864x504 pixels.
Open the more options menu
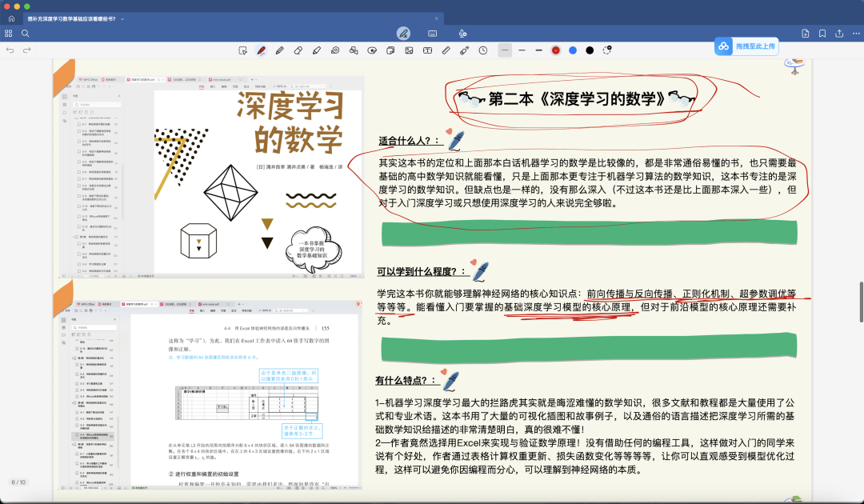coord(856,34)
